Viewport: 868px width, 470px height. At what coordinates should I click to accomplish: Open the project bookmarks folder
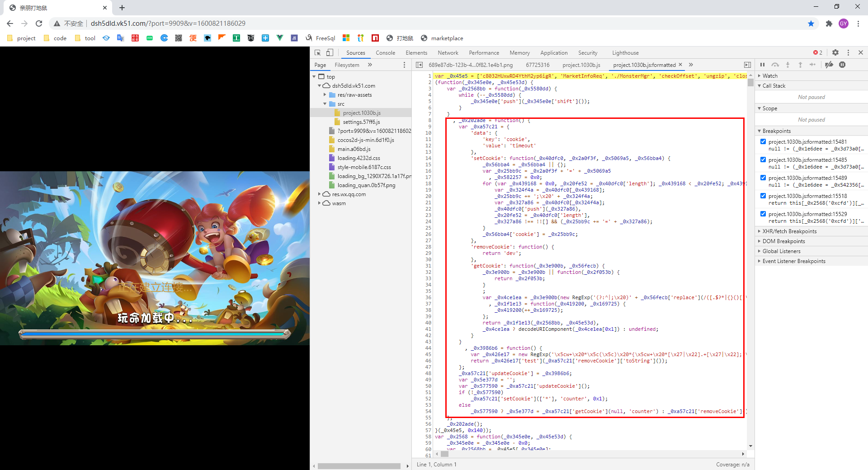[21, 38]
